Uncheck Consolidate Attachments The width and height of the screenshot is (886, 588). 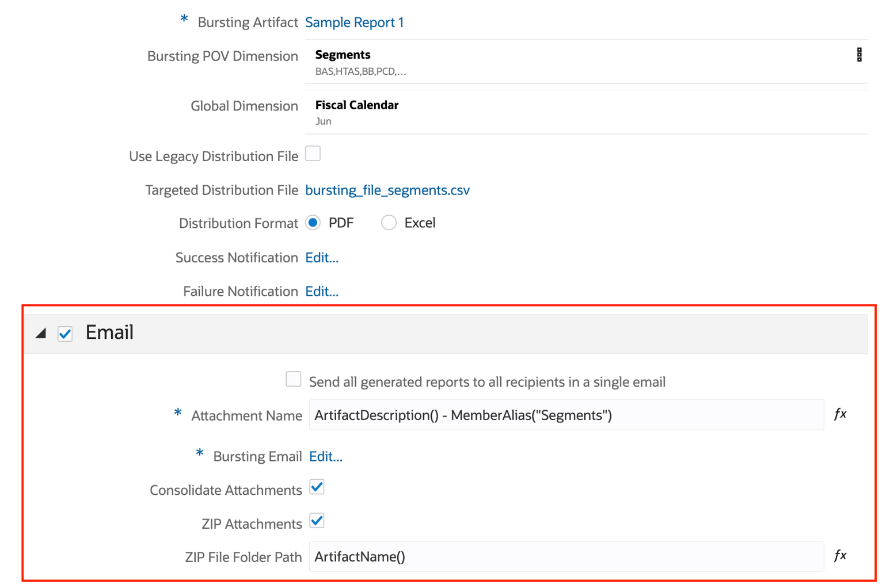[x=317, y=487]
